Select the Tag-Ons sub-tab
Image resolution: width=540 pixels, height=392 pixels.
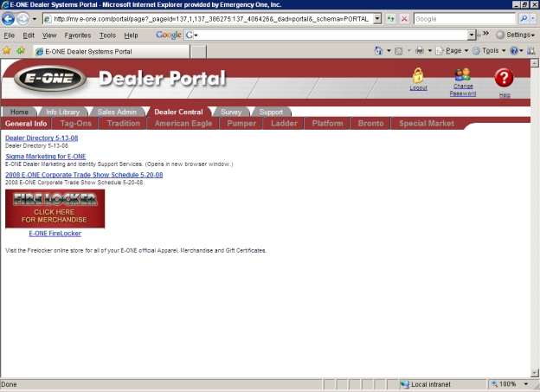tap(76, 124)
